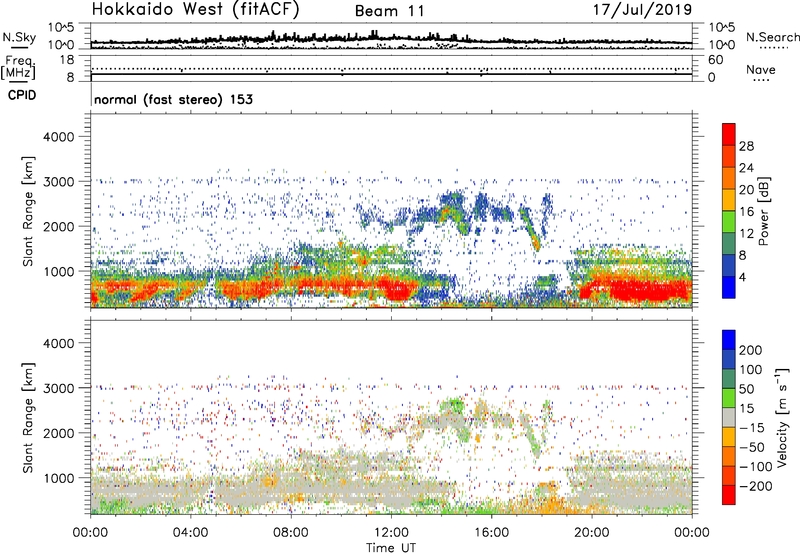800x554 pixels.
Task: Click the 'Velocity [m s-1]' color bar label
Action: [782, 417]
